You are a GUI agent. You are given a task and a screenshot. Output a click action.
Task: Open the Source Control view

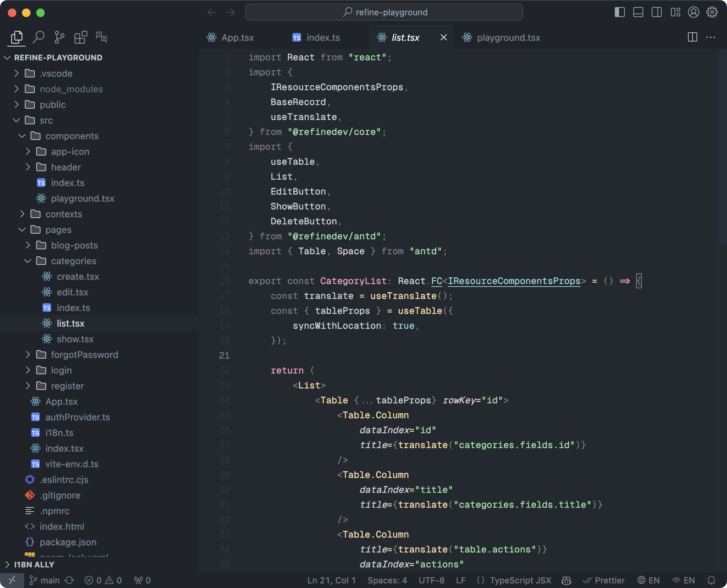(59, 37)
